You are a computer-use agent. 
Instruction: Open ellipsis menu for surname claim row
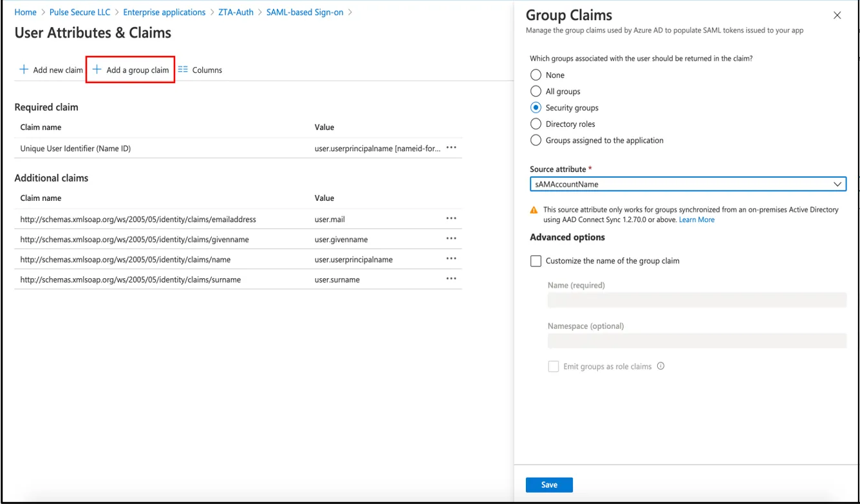(451, 279)
